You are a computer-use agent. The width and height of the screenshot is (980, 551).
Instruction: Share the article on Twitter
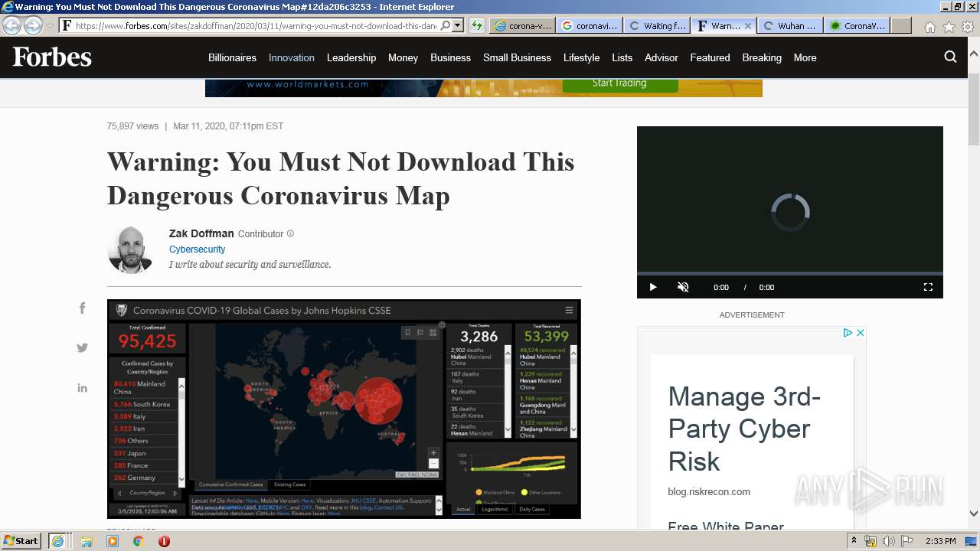[x=83, y=347]
